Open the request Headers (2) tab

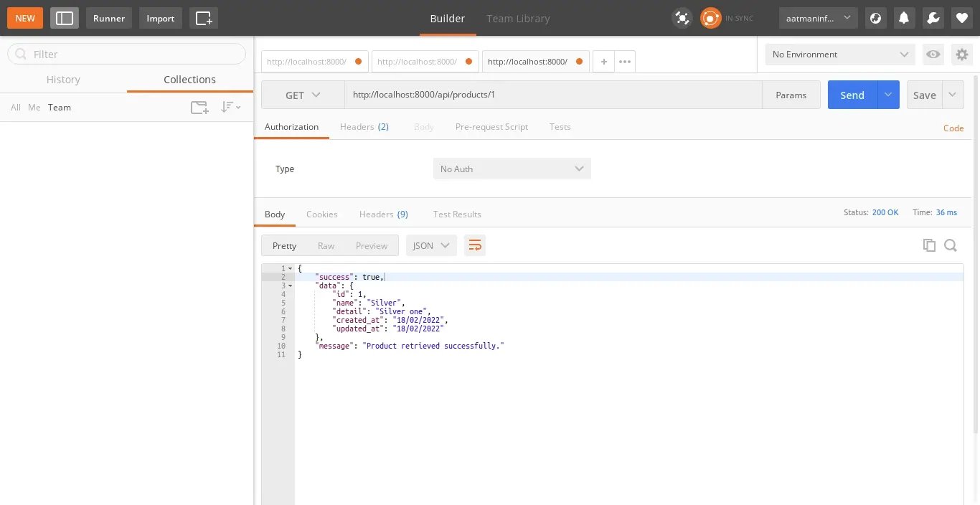[x=364, y=127]
